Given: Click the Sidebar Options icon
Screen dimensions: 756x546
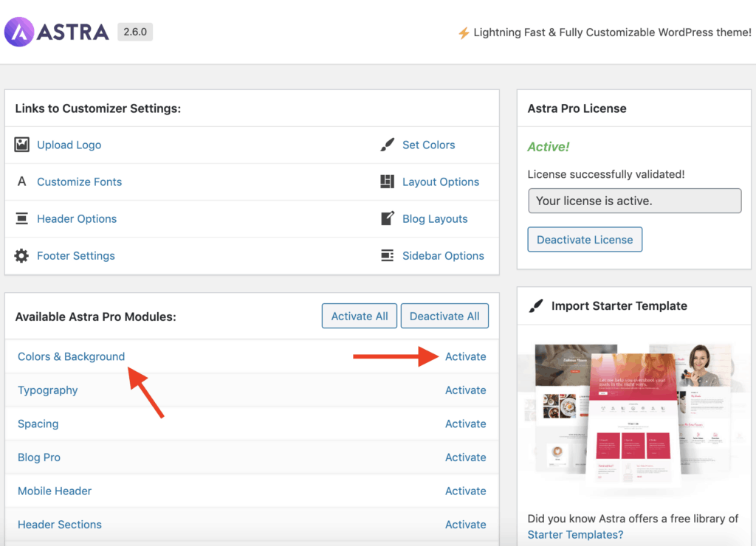Looking at the screenshot, I should pos(387,255).
